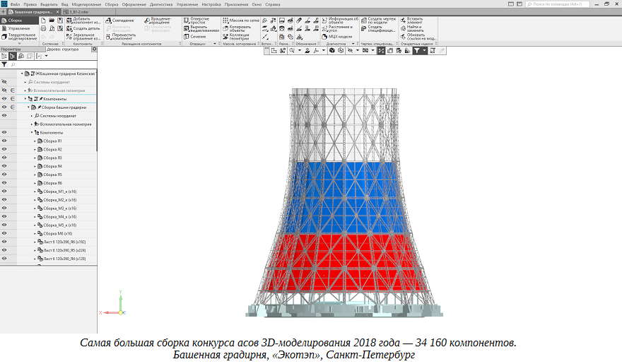Click the New document icon in Системная panel
622x364 pixels.
pyautogui.click(x=44, y=20)
